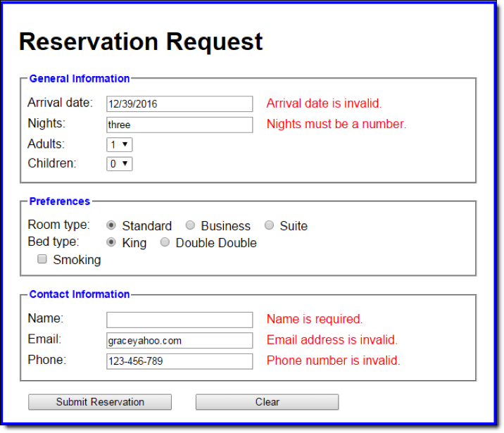This screenshot has height=433, width=504.
Task: Choose the Business room type option
Action: tap(190, 225)
